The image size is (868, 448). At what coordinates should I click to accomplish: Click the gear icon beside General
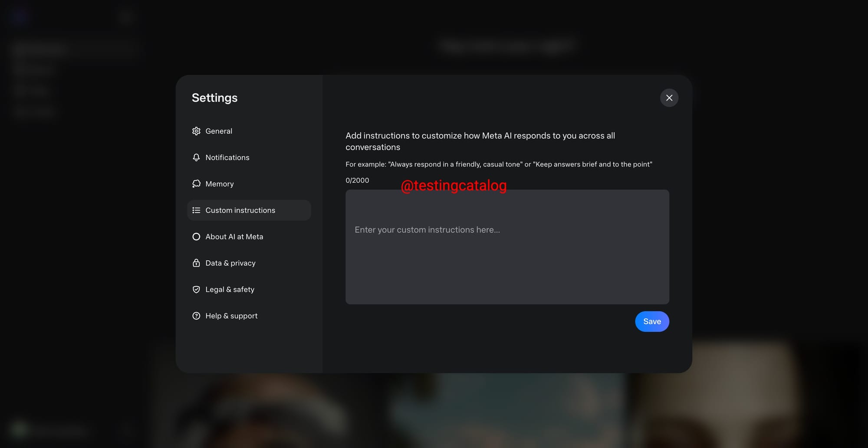point(196,131)
